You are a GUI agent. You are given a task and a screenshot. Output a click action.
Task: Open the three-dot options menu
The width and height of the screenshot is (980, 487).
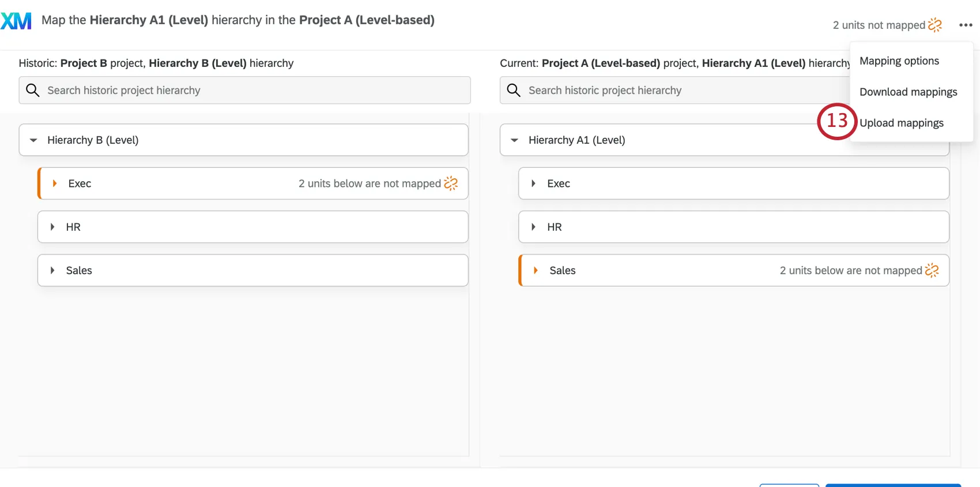coord(966,25)
